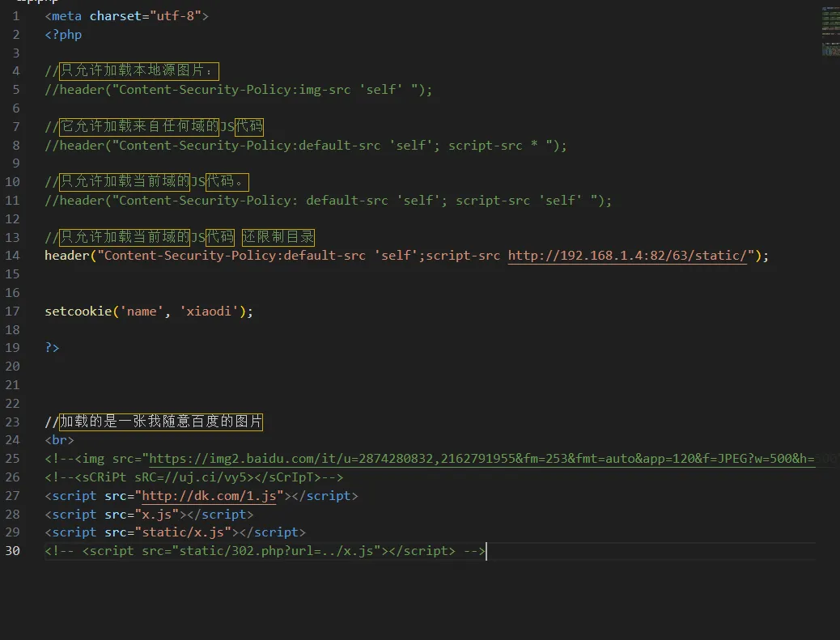Click line number 14 in the gutter
Screen dimensions: 840x640
(13, 256)
